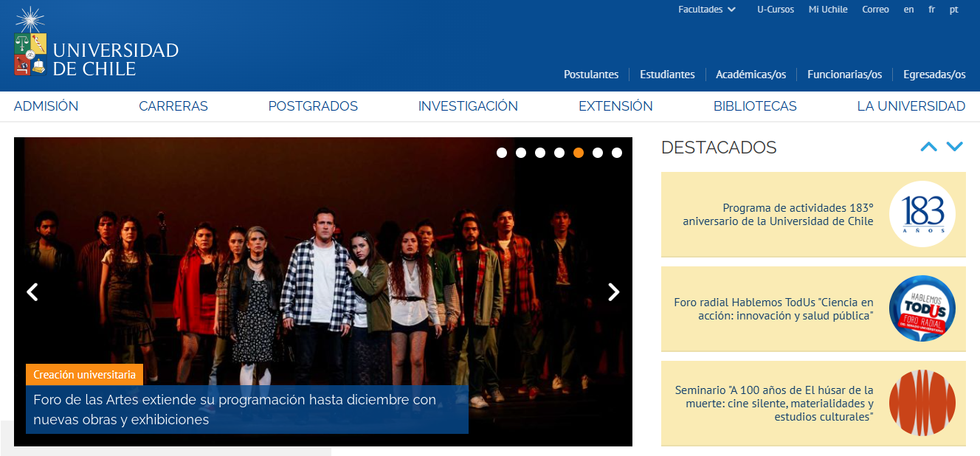The image size is (980, 456).
Task: Open the 183 años anniversary logo
Action: point(922,215)
